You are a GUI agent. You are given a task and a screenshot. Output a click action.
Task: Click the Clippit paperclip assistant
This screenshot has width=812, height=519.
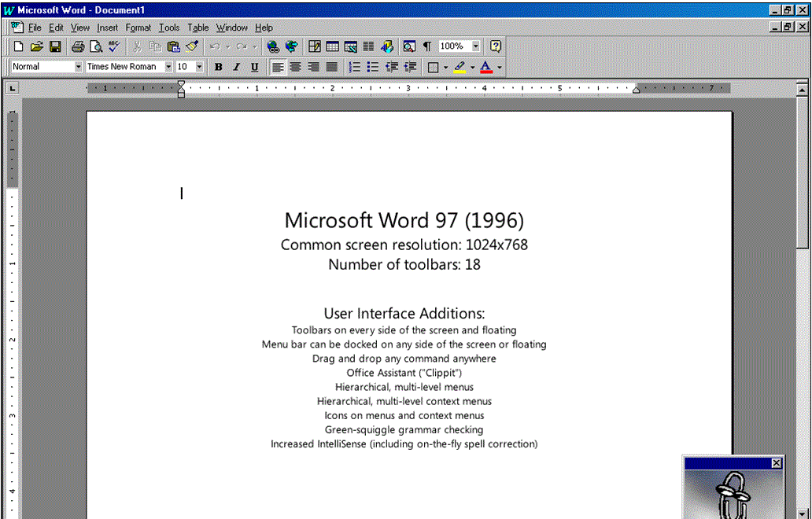[x=733, y=495]
